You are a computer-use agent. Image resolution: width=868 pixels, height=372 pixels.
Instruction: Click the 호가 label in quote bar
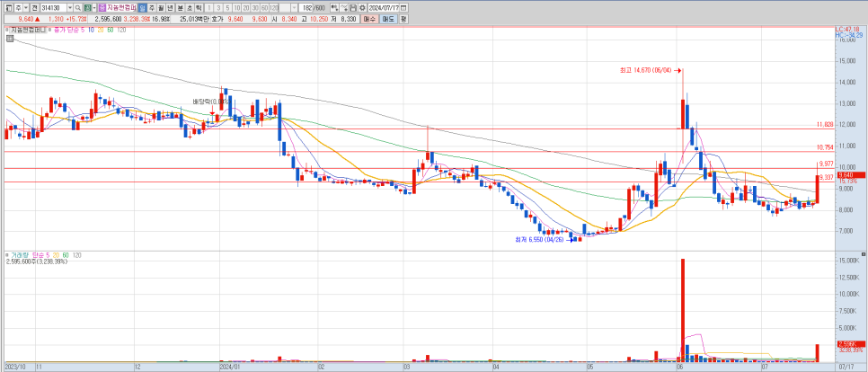coord(217,19)
